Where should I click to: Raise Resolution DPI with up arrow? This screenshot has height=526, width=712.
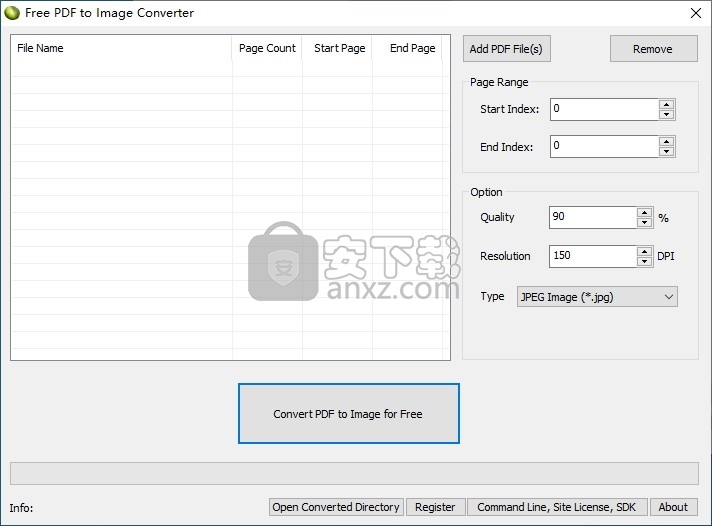point(645,251)
